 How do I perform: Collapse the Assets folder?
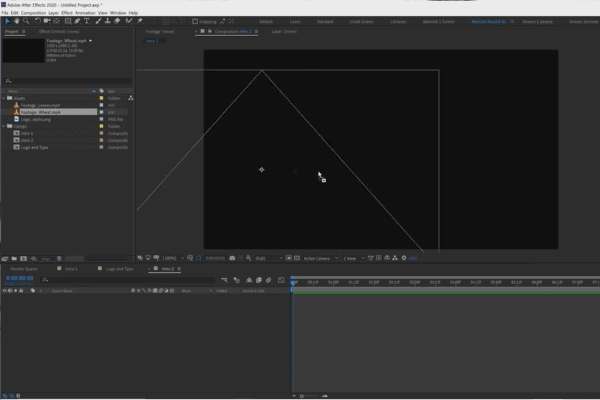(4, 98)
